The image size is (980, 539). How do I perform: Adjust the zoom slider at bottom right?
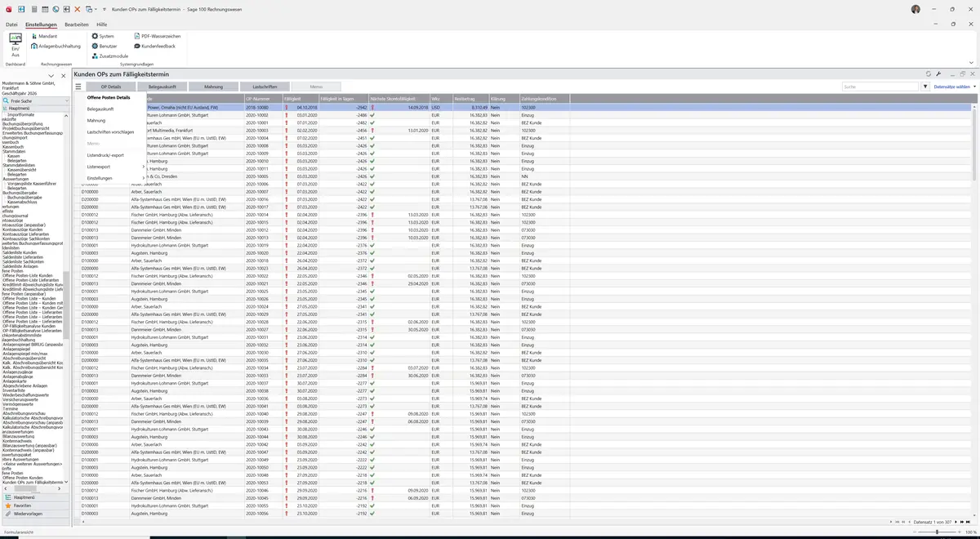click(x=938, y=532)
